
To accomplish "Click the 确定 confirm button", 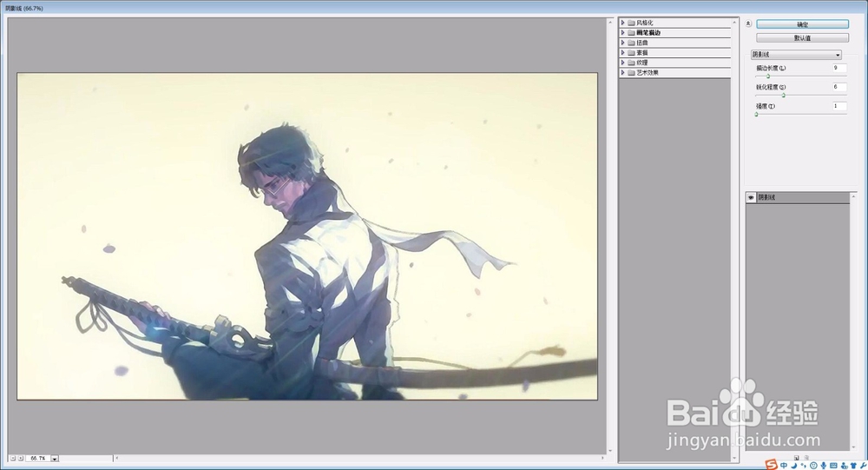I will (802, 24).
